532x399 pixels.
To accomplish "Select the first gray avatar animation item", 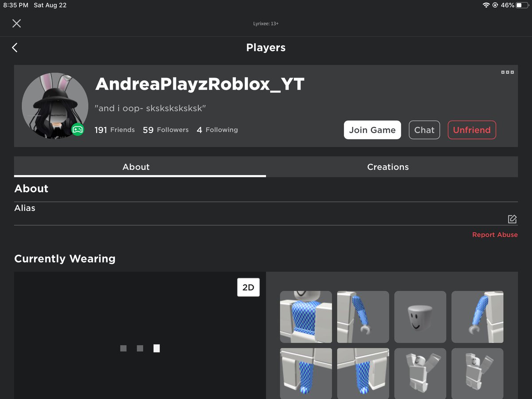I will [420, 373].
